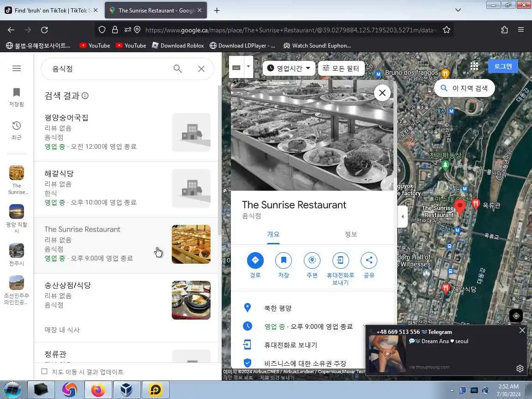532x399 pixels.
Task: Open the 해갈식당 search result
Action: point(126,188)
